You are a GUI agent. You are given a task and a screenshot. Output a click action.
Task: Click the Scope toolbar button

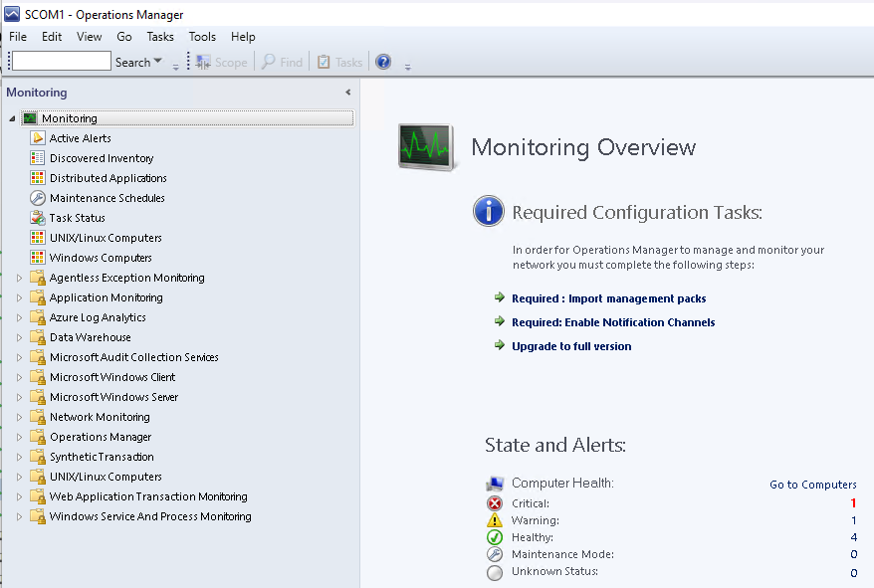tap(221, 62)
